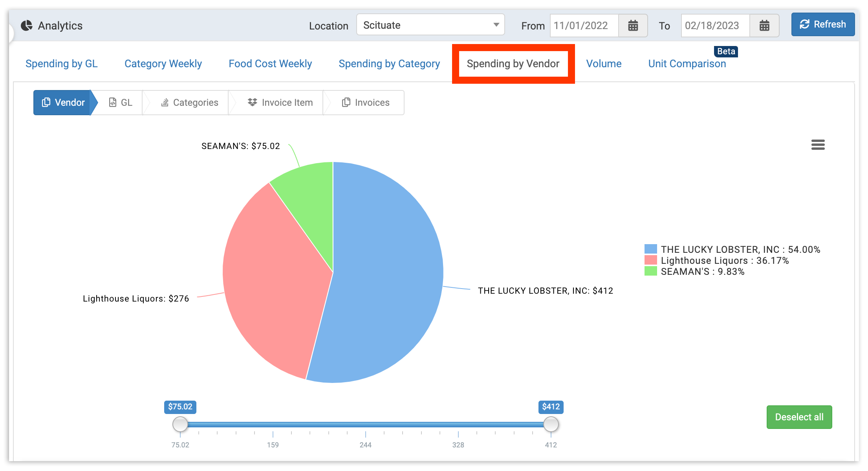Switch to the Food Cost Weekly tab
Viewport: 868px width, 471px height.
[270, 64]
